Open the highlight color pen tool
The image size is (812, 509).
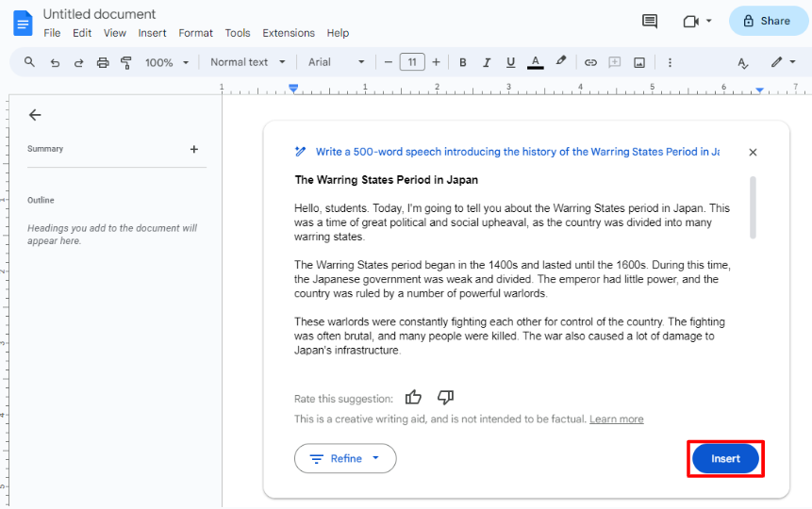click(561, 61)
